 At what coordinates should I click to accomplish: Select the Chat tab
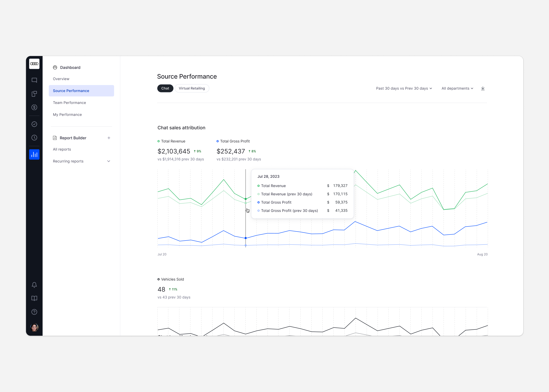[165, 88]
